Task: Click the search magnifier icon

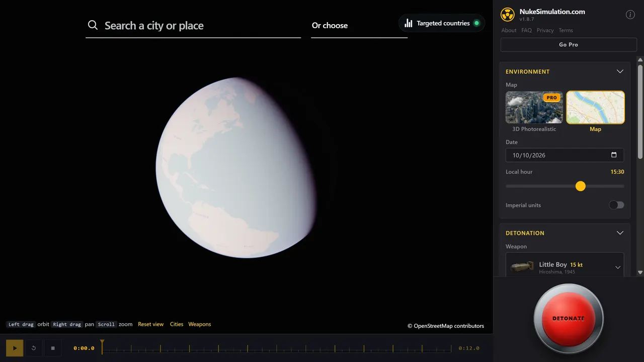Action: point(93,25)
